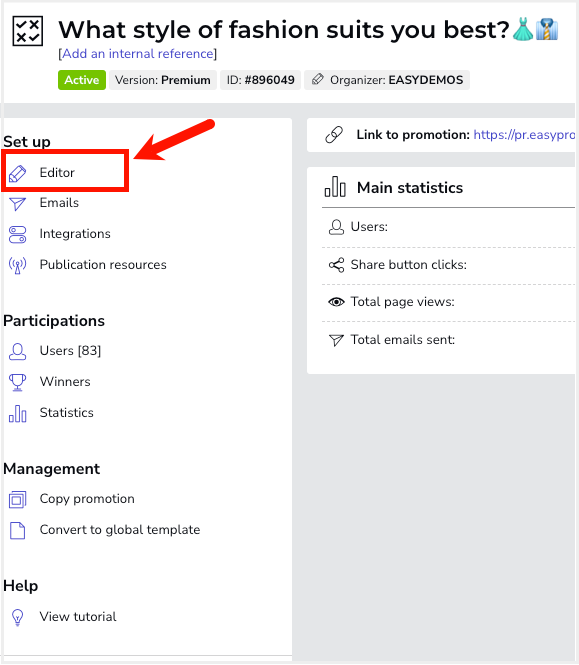Image resolution: width=579 pixels, height=665 pixels.
Task: Click the View tutorial lightbulb icon
Action: coord(17,617)
